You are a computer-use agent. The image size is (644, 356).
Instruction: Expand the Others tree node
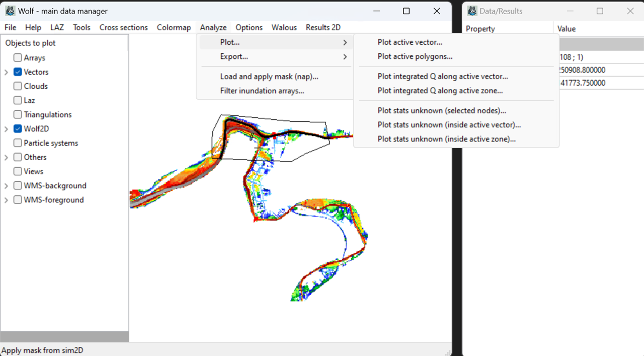pos(6,158)
